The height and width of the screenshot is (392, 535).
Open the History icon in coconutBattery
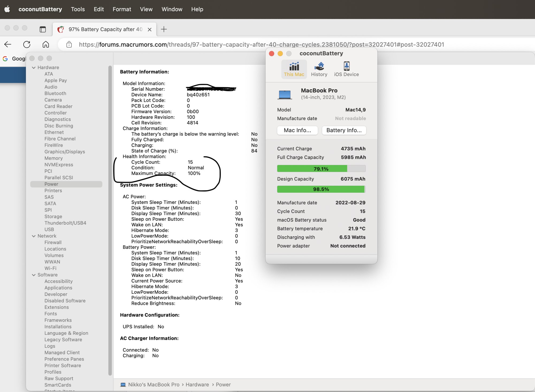(319, 69)
